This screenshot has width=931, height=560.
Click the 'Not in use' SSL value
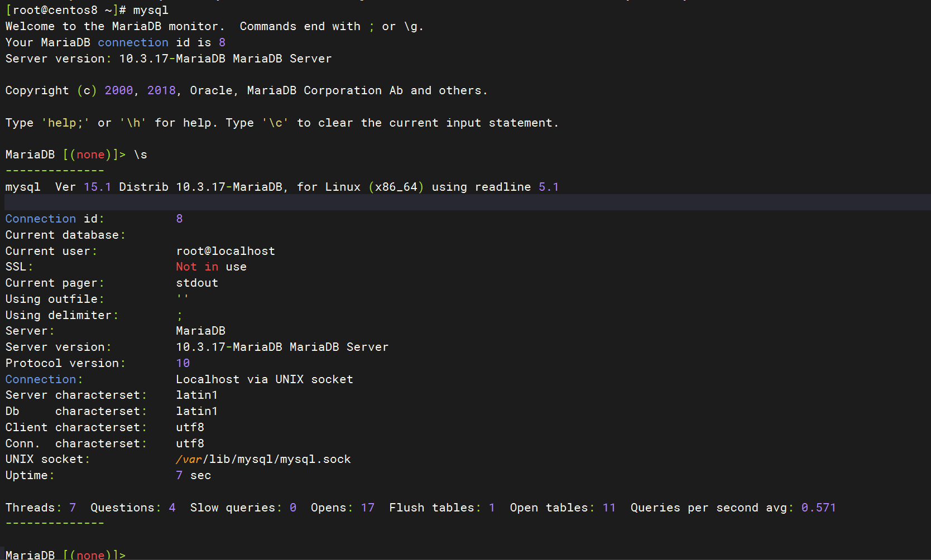click(211, 267)
